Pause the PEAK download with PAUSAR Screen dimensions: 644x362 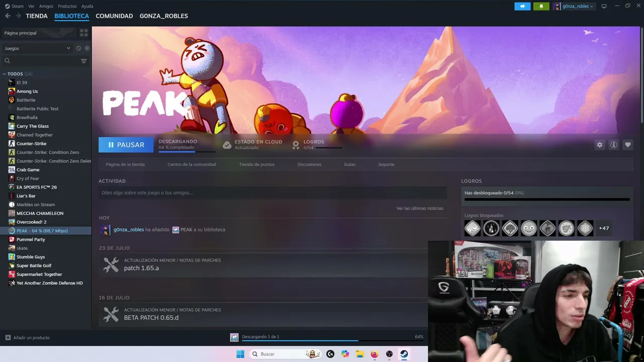pos(126,145)
